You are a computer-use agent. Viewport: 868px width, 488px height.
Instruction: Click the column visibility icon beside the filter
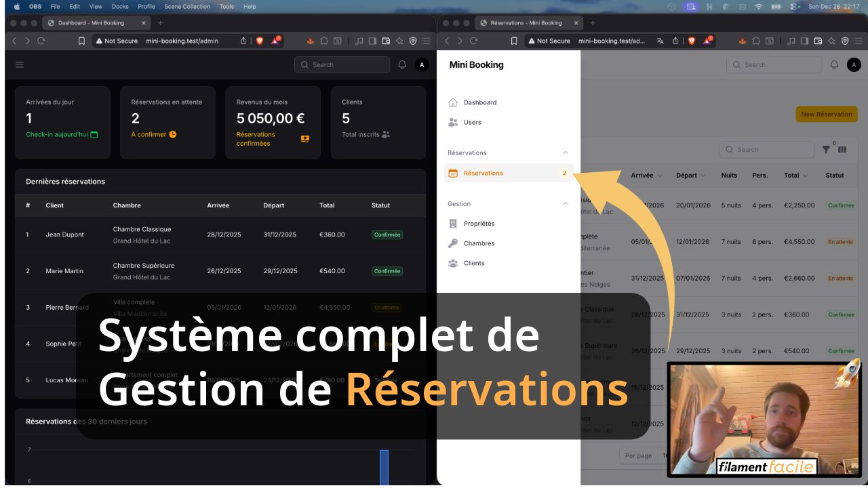tap(842, 149)
